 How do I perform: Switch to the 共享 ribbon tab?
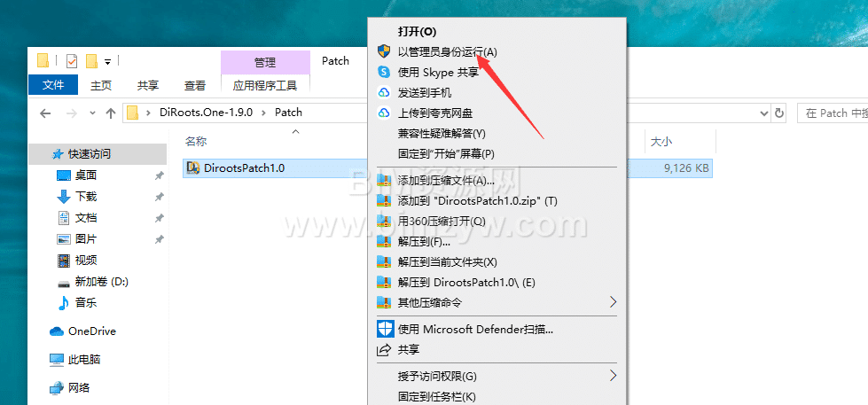coord(148,85)
